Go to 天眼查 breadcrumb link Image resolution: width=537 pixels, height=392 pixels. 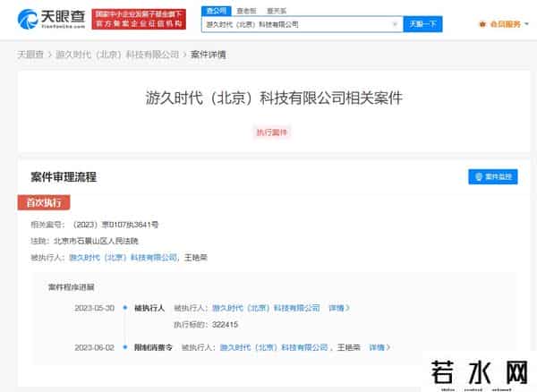(30, 55)
